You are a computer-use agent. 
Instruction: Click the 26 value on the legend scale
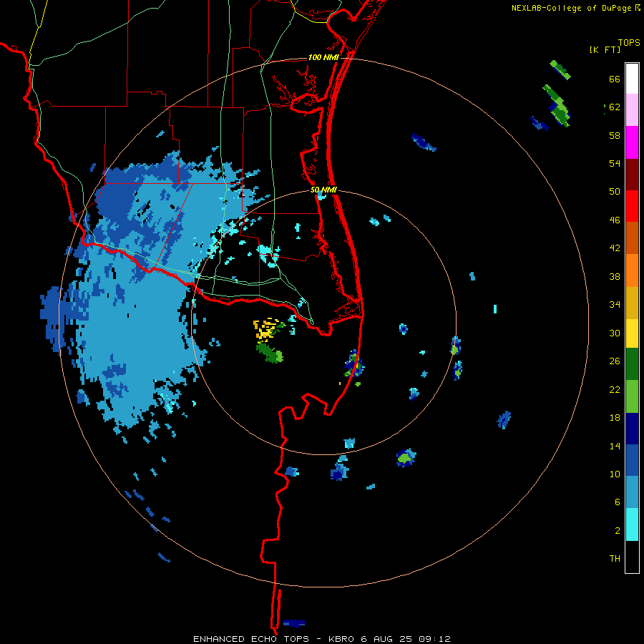(x=615, y=361)
